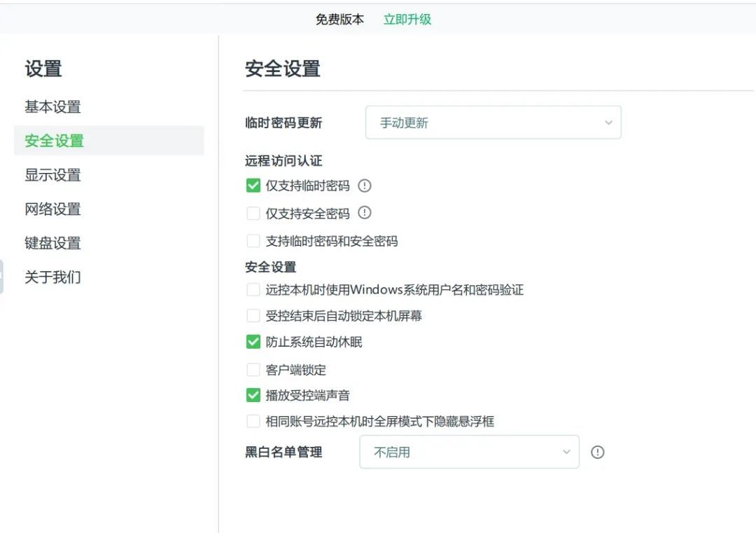Enable 全屏模式下隐藏悬浮框 checkbox
This screenshot has width=756, height=533.
253,422
